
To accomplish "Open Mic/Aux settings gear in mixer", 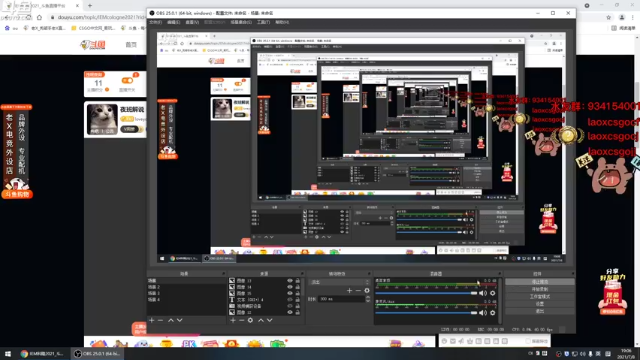I will tap(493, 313).
